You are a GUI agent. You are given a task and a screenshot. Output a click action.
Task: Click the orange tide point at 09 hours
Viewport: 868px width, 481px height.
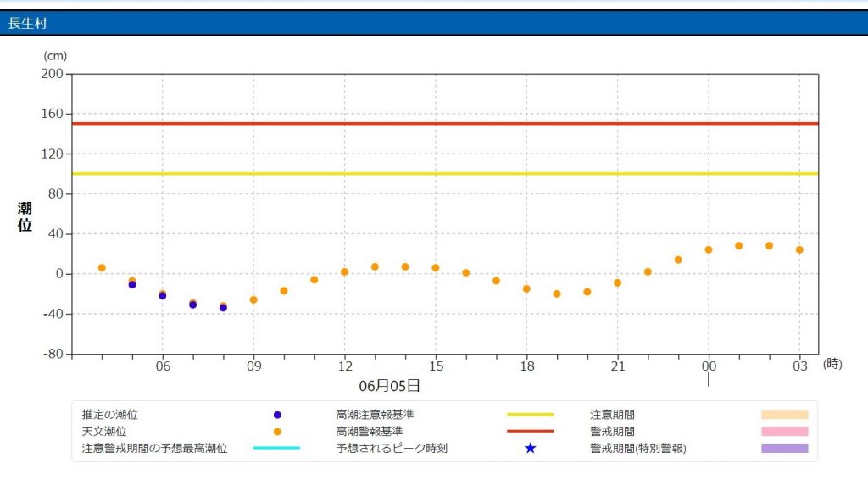pos(253,299)
